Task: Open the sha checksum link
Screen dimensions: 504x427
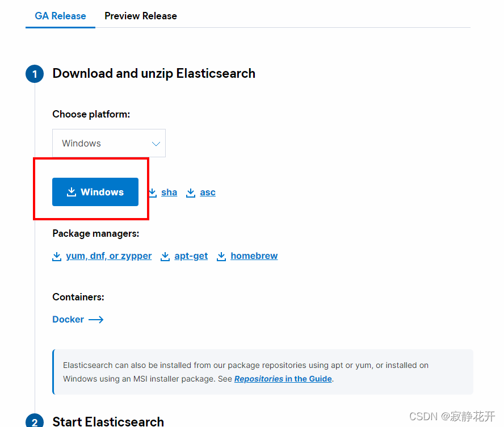Action: click(x=169, y=192)
